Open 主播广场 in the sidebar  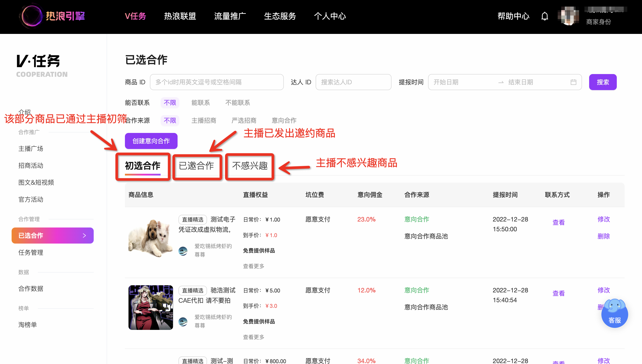click(x=31, y=149)
